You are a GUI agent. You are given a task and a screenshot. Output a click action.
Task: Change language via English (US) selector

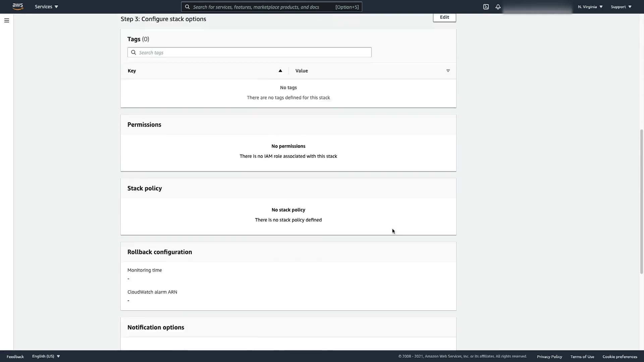46,356
